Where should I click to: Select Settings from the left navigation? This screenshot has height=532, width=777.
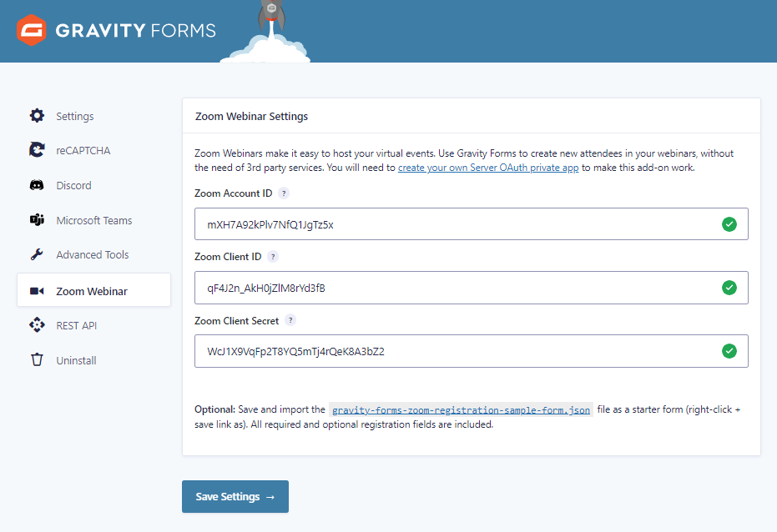[75, 116]
